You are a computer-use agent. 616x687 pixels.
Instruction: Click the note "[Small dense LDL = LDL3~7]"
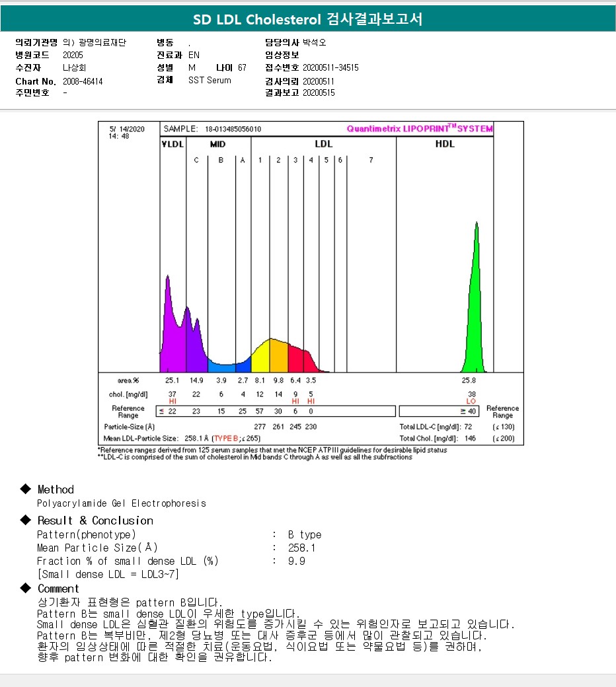108,574
